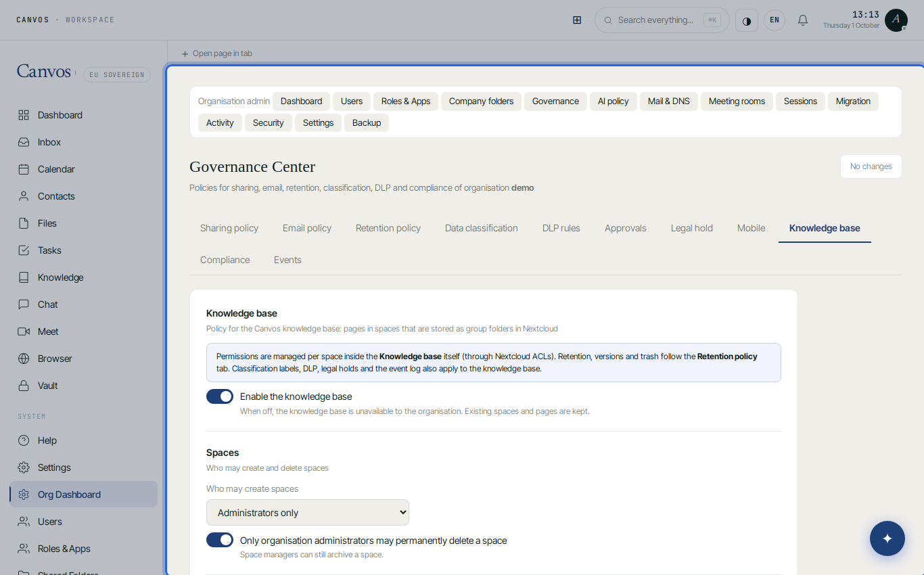
Task: Click the Mail & DNS button
Action: (669, 101)
